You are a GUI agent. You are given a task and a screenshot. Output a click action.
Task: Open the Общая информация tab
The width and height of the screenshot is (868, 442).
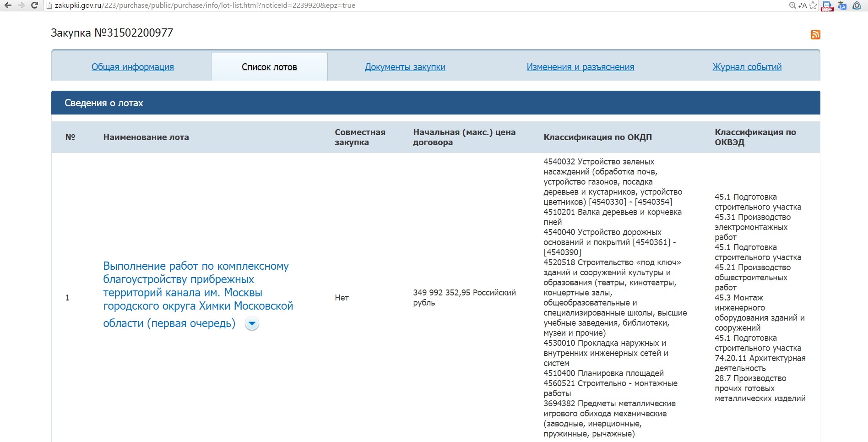tap(132, 67)
